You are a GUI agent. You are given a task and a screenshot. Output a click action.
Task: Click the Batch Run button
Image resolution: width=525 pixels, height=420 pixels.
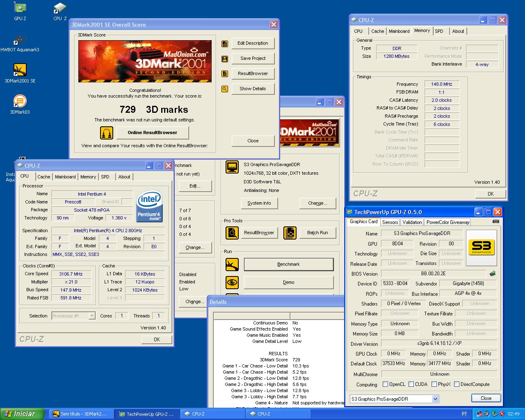tap(318, 233)
